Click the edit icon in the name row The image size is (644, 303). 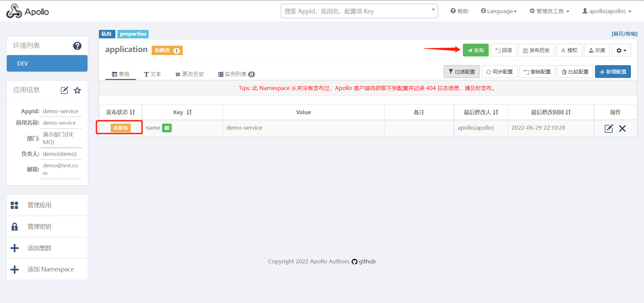point(608,128)
